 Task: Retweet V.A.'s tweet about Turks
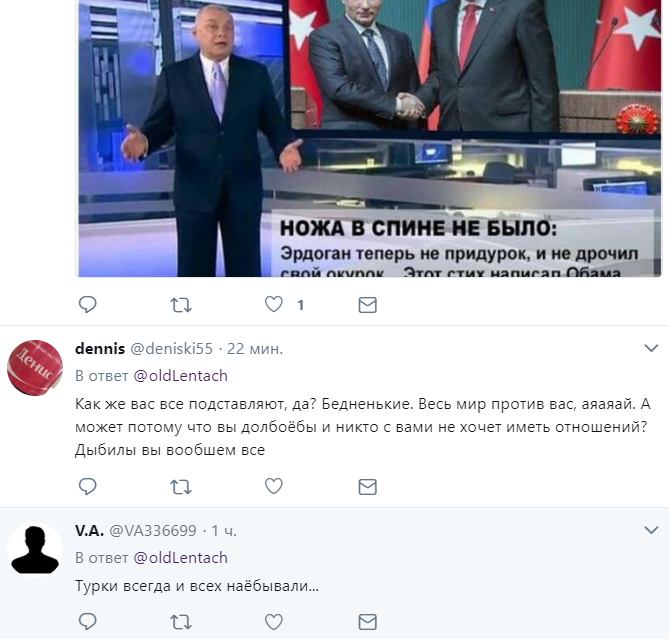181,622
